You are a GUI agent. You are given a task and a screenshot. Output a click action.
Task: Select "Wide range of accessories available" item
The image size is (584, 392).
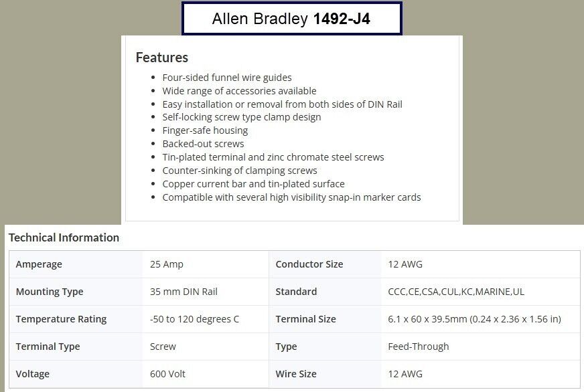coord(239,91)
